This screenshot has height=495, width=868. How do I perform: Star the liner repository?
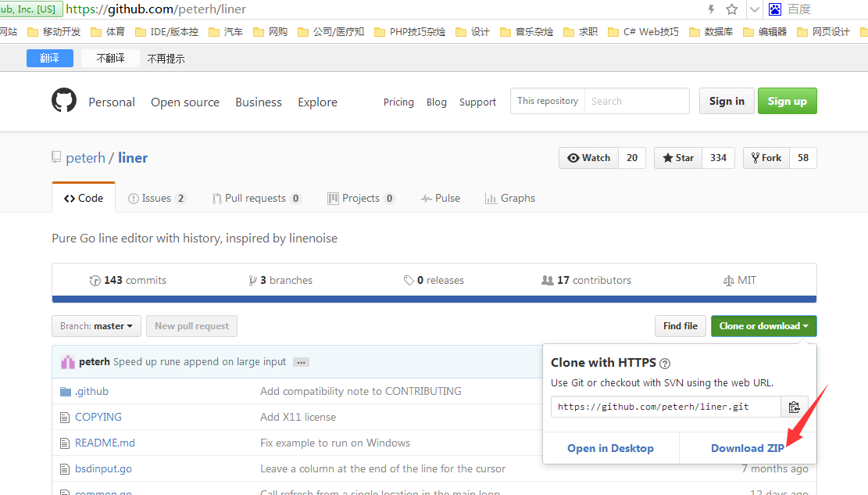(678, 158)
